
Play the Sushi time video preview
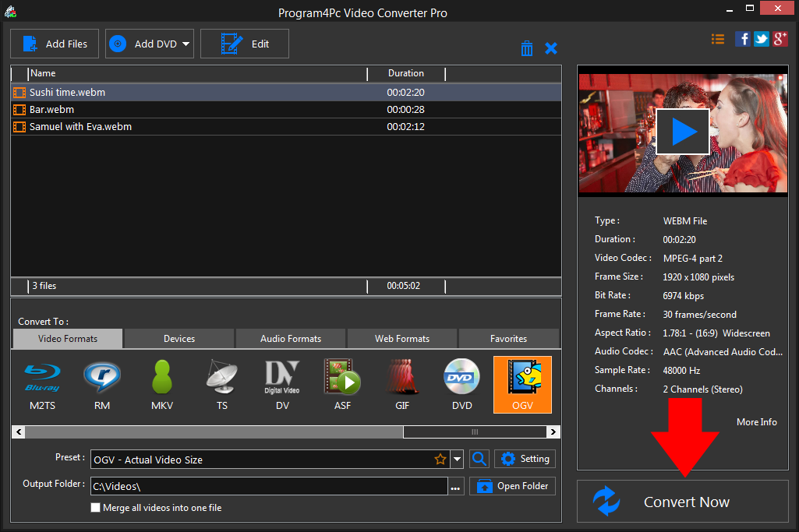pyautogui.click(x=682, y=130)
